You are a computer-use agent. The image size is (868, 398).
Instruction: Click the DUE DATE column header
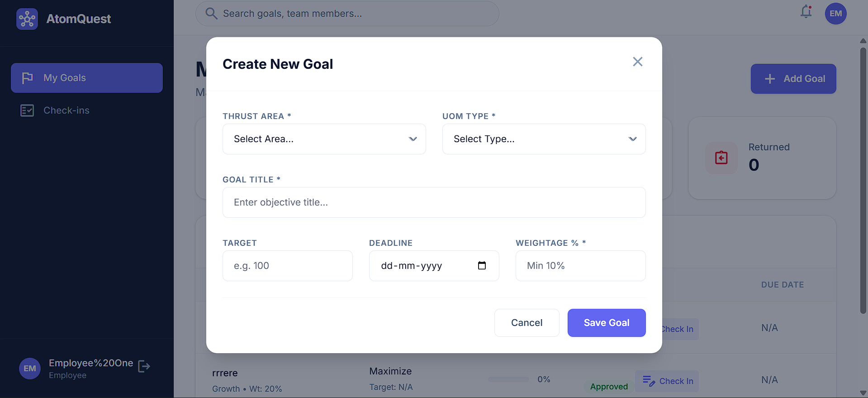[783, 285]
